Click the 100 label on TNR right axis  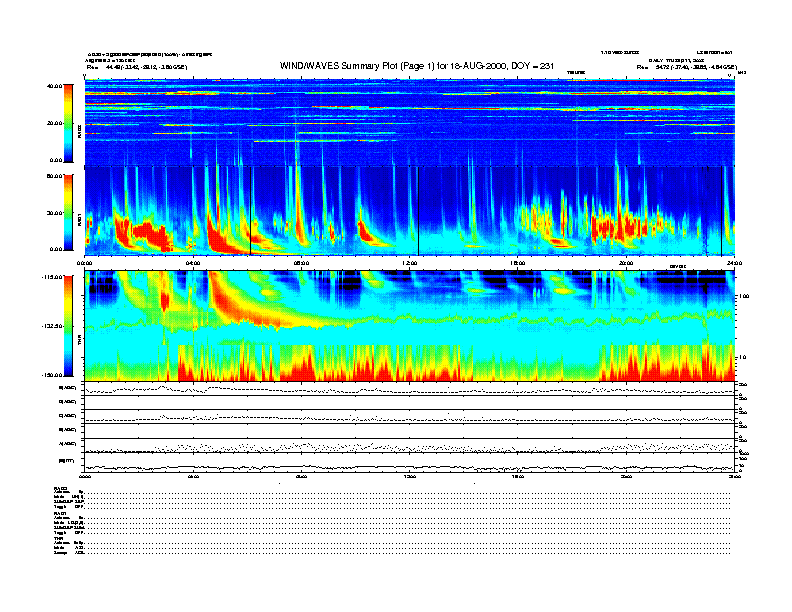pyautogui.click(x=744, y=296)
